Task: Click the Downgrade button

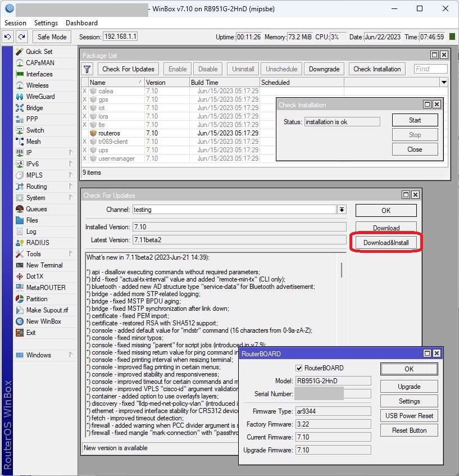Action: point(324,69)
